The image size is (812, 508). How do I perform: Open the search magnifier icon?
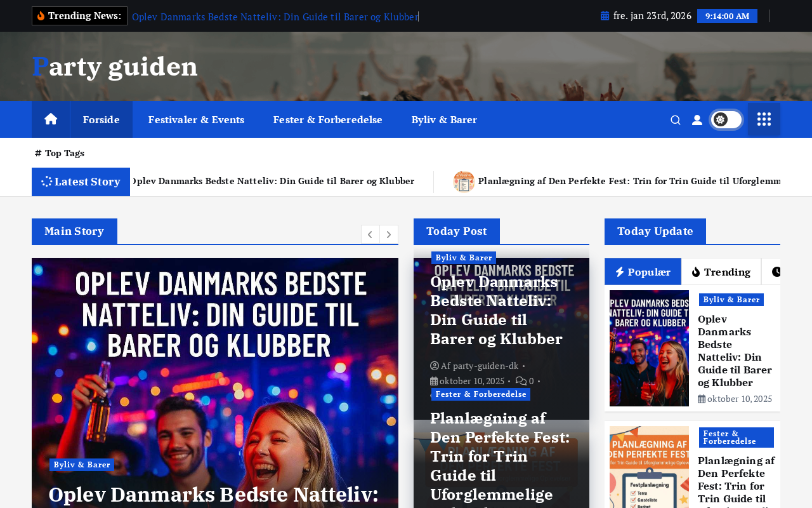(676, 120)
